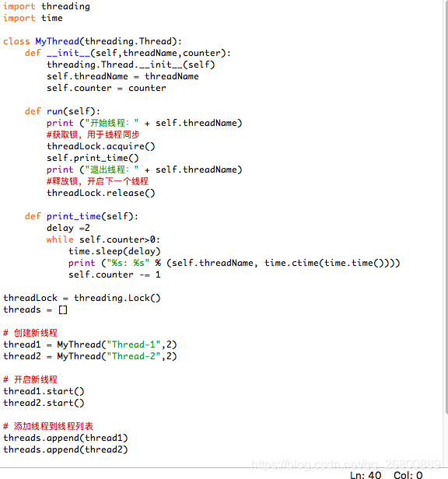The width and height of the screenshot is (448, 479).
Task: Click the 'self.threadName = threadName' line
Action: coord(123,76)
